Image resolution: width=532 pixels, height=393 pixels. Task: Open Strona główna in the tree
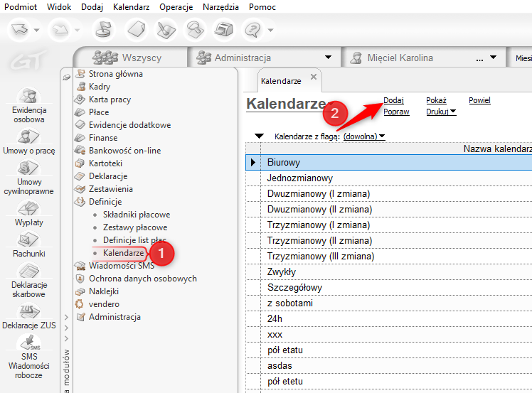(115, 74)
